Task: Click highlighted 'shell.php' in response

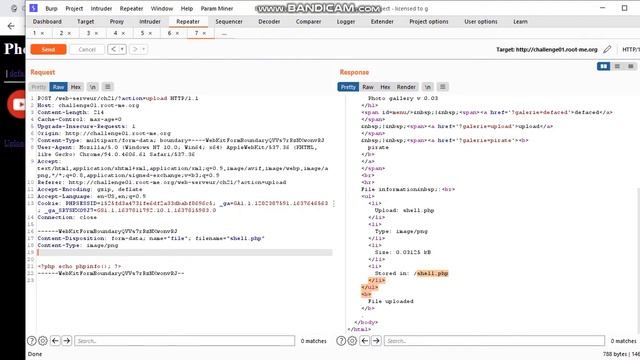Action: point(432,273)
